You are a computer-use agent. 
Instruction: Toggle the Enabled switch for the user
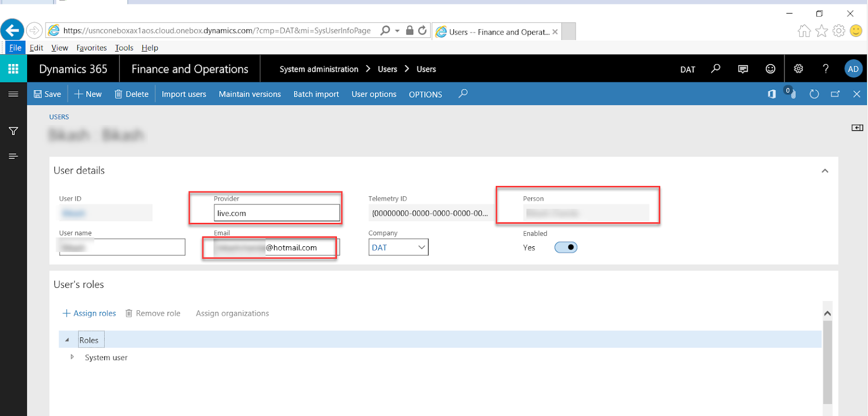pos(566,247)
